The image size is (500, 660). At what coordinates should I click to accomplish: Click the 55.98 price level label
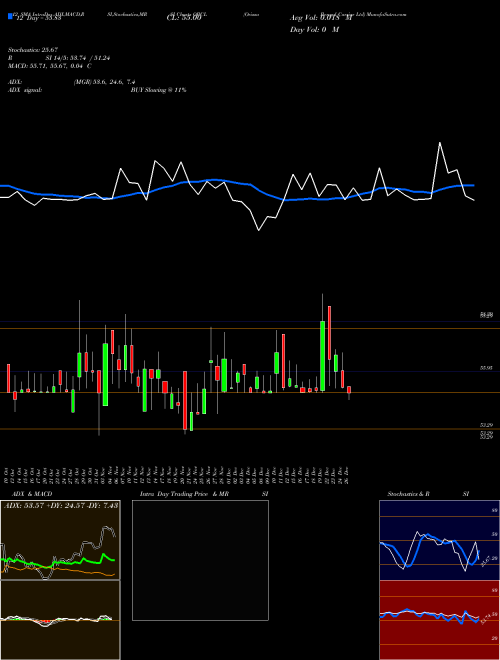(486, 368)
